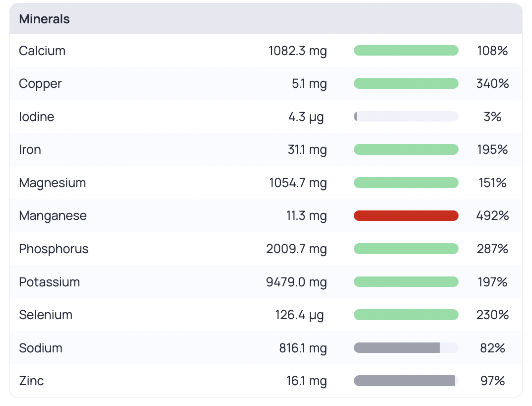Screen dimensions: 532x406
Task: Select the Phosphorus nutrient label
Action: [x=54, y=249]
